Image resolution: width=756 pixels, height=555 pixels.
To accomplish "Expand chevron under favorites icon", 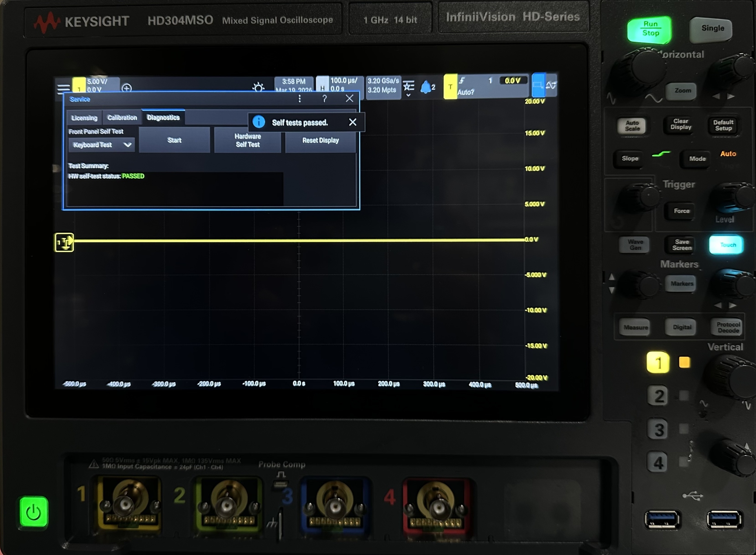I will [x=408, y=95].
